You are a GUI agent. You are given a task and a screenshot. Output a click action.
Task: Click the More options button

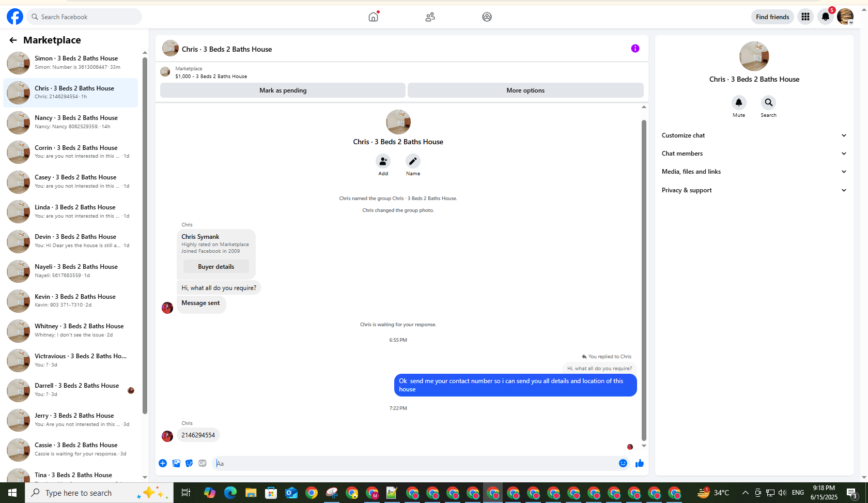click(x=525, y=90)
